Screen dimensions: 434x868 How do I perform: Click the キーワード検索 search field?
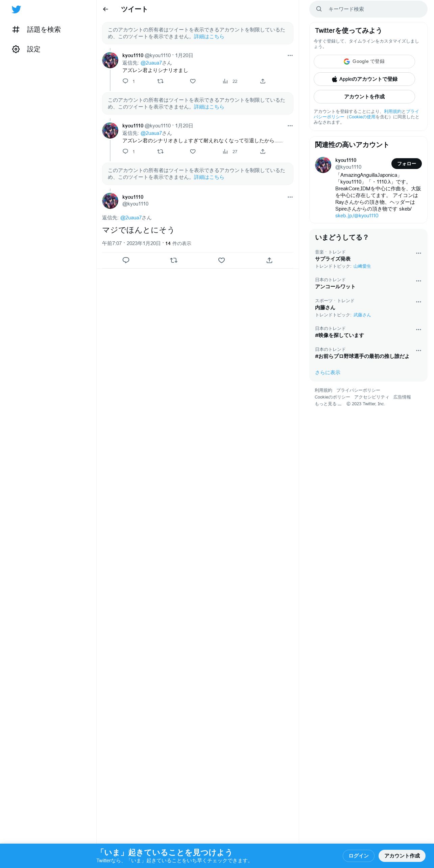coord(368,9)
